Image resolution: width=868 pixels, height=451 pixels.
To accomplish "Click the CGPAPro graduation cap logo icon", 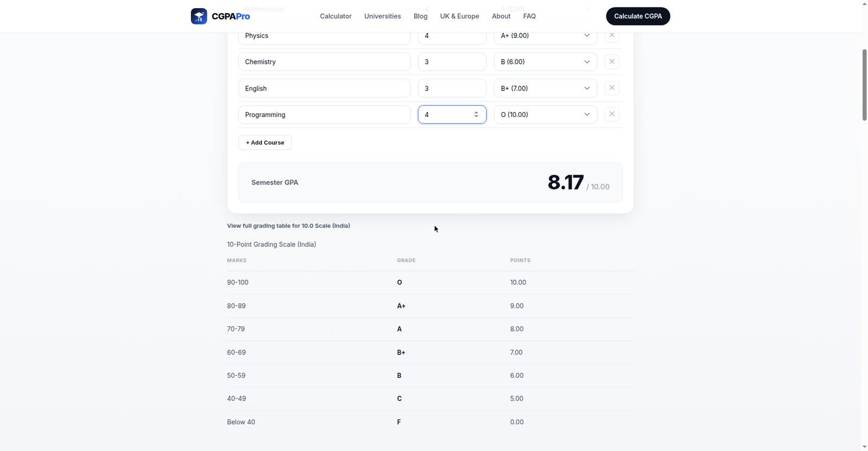I will 199,16.
